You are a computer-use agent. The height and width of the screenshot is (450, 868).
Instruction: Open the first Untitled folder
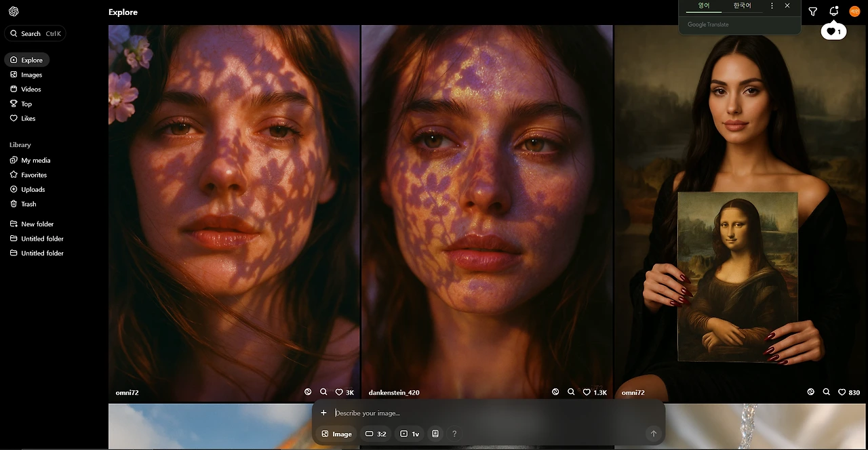tap(37, 239)
